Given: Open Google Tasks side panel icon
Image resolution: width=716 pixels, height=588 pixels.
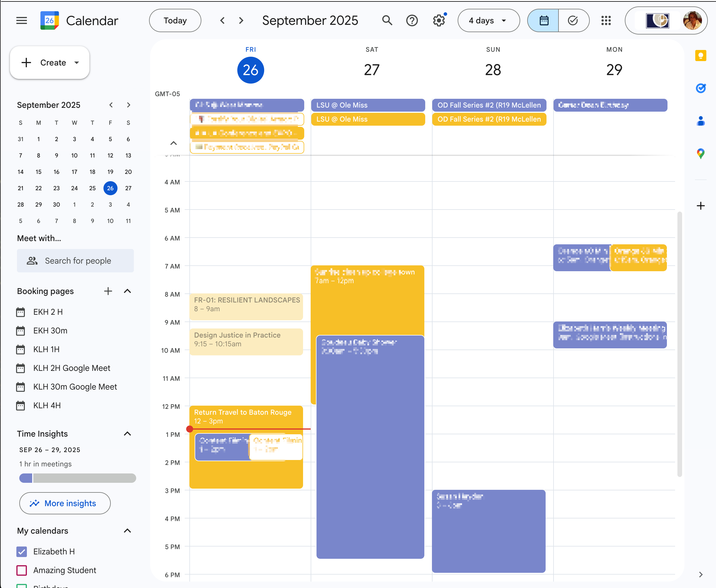Looking at the screenshot, I should pyautogui.click(x=701, y=88).
